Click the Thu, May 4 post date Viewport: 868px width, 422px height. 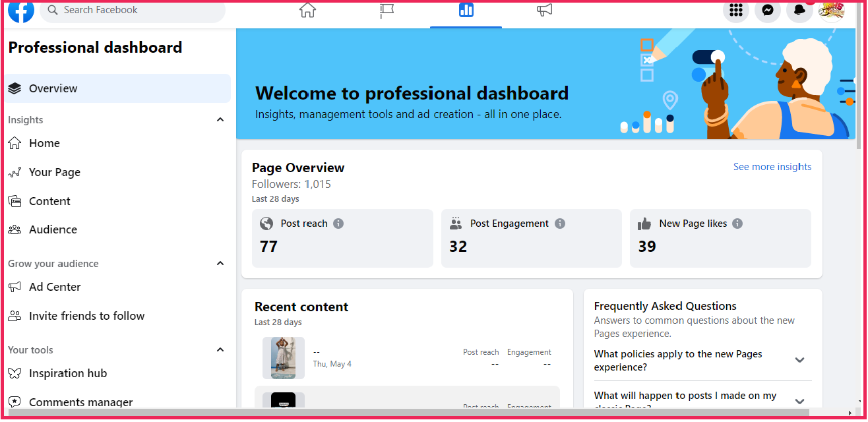pos(332,364)
